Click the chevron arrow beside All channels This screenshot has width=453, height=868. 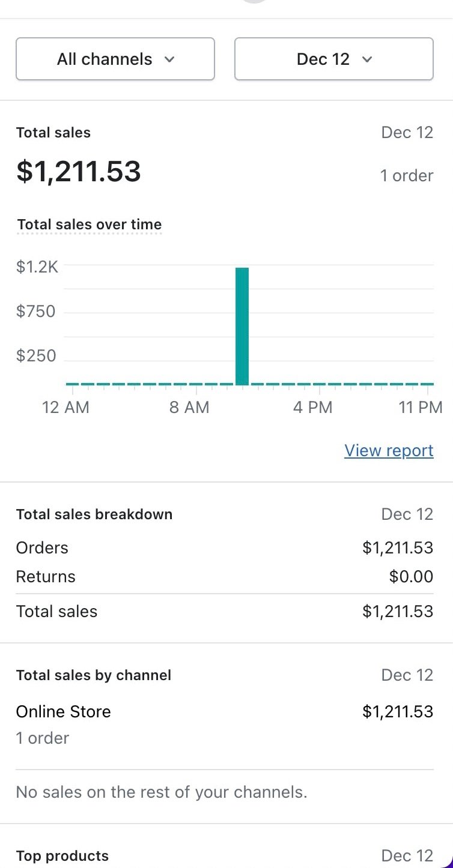(x=169, y=59)
